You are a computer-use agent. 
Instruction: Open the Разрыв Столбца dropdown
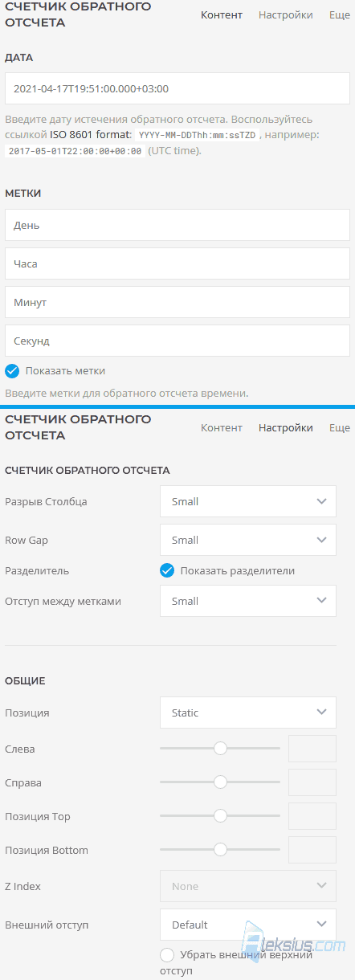coord(248,501)
